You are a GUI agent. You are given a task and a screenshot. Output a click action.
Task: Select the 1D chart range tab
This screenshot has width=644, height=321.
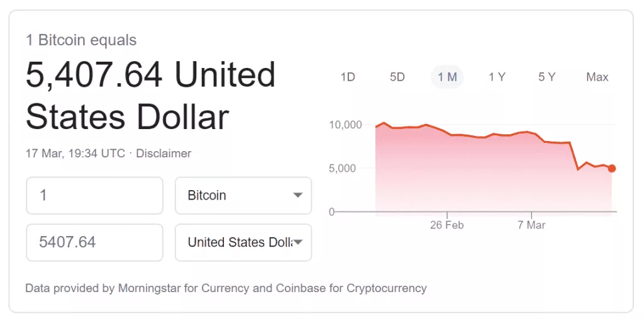pyautogui.click(x=348, y=77)
